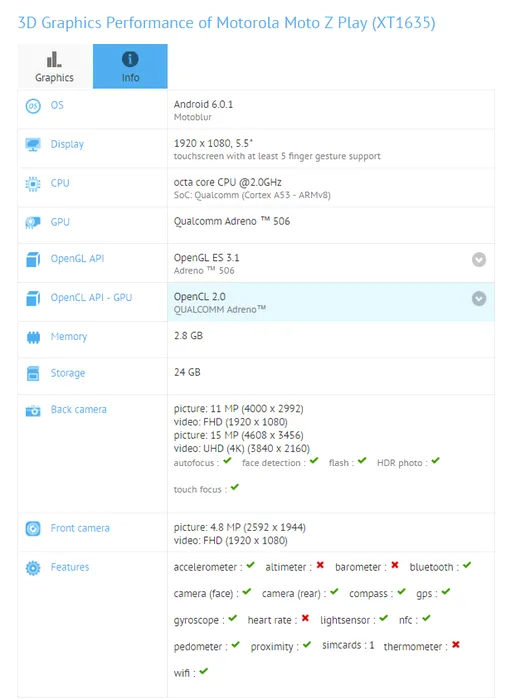
Task: Click the 'pedometer' feature label
Action: (x=198, y=646)
